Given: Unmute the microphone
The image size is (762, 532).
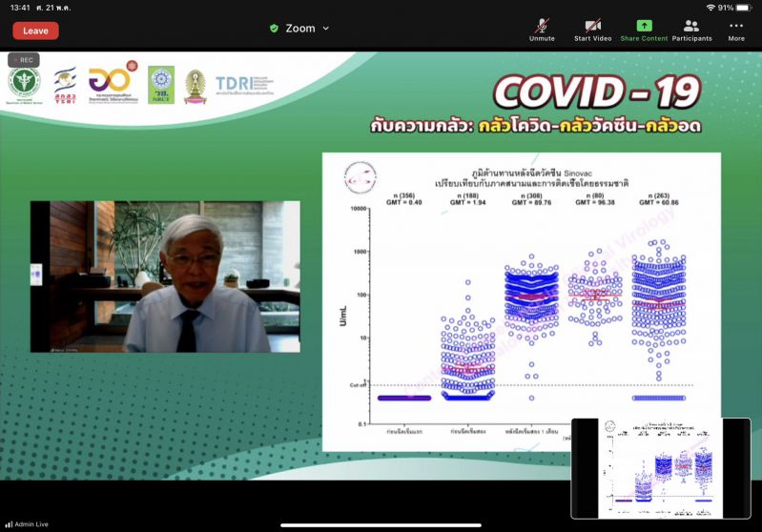Looking at the screenshot, I should pos(542,31).
